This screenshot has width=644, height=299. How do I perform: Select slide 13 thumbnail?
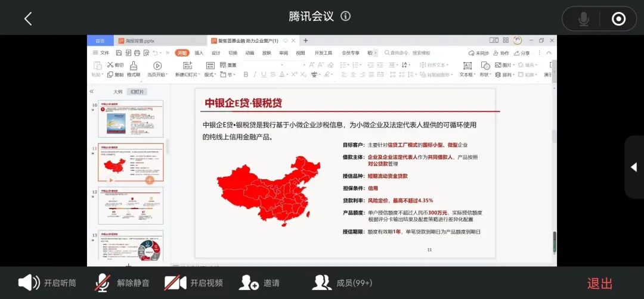[x=131, y=245]
